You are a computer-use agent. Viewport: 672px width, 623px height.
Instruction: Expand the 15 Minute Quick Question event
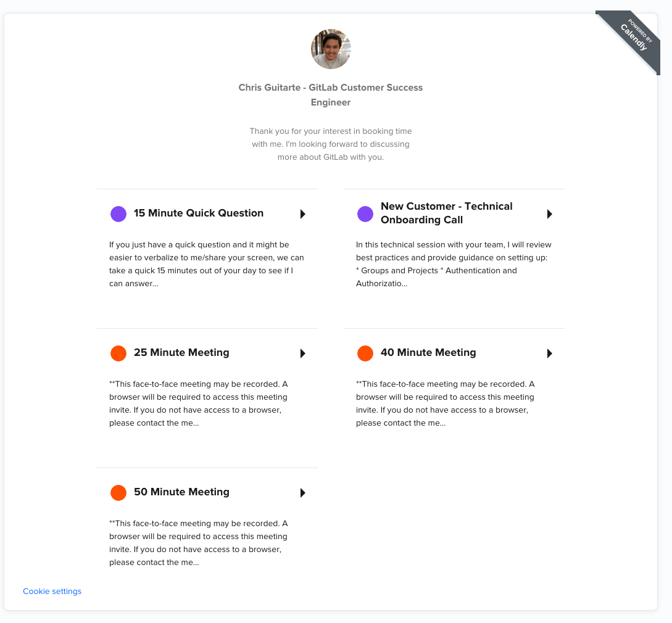click(x=302, y=214)
